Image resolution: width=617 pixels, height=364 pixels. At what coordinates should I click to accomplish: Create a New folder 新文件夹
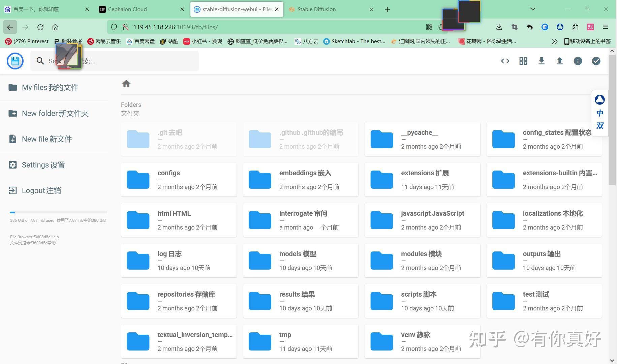pyautogui.click(x=55, y=113)
